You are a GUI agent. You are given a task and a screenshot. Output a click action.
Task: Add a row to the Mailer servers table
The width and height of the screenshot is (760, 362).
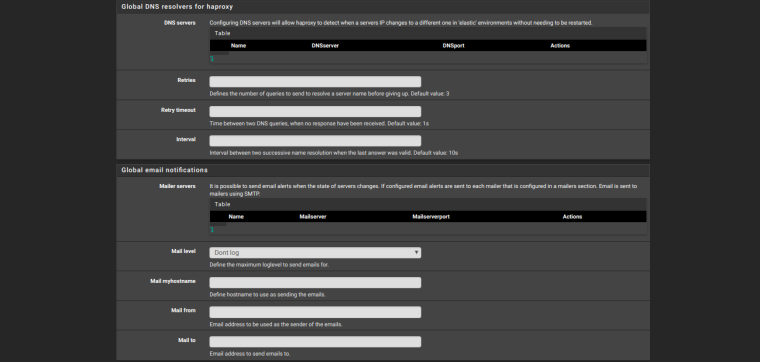point(212,230)
